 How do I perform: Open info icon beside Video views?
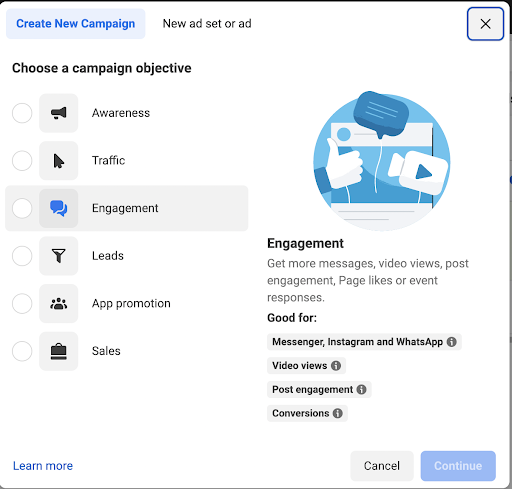click(x=336, y=366)
